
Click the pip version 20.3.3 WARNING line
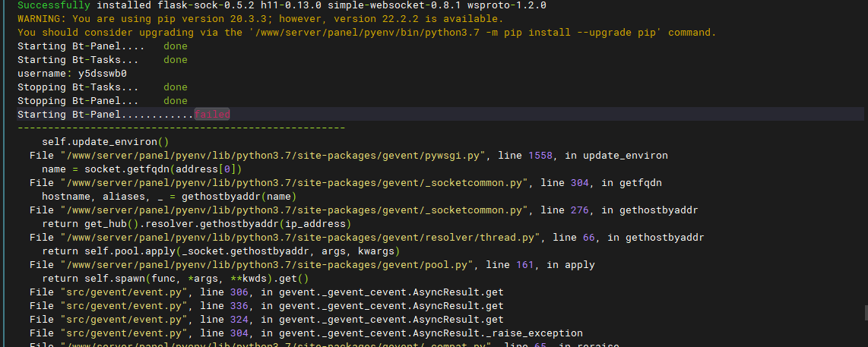coord(260,19)
